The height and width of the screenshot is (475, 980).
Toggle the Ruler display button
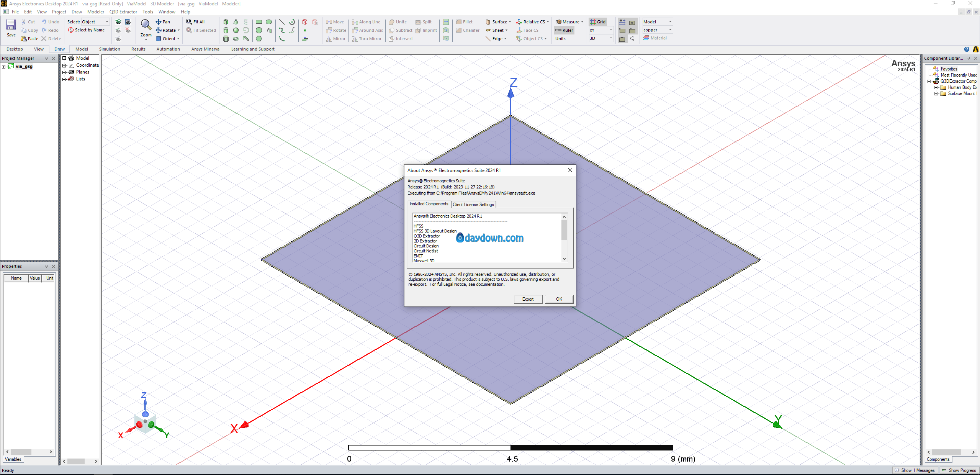point(564,30)
